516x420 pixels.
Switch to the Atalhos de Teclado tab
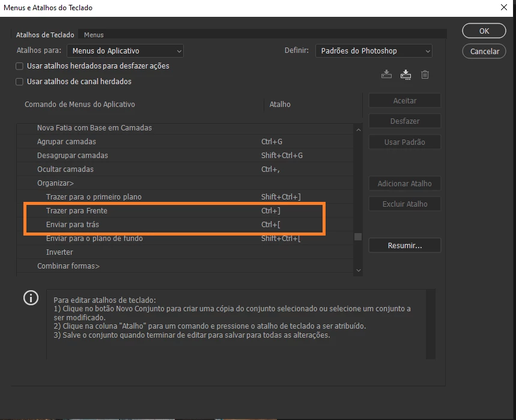(x=45, y=35)
